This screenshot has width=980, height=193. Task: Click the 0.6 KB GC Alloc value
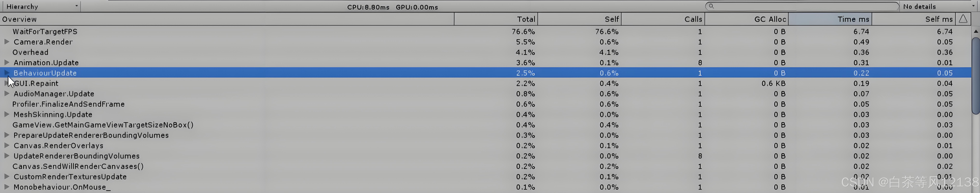[773, 83]
